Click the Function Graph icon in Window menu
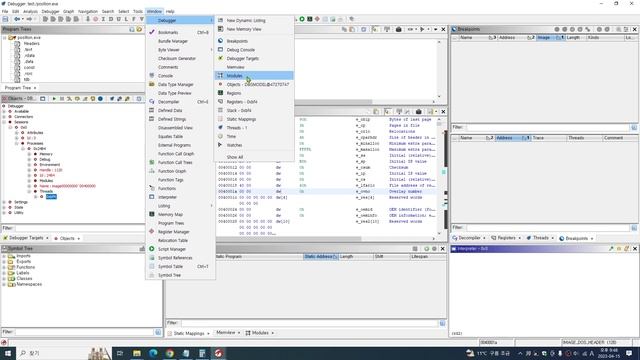The image size is (640, 360). 152,171
